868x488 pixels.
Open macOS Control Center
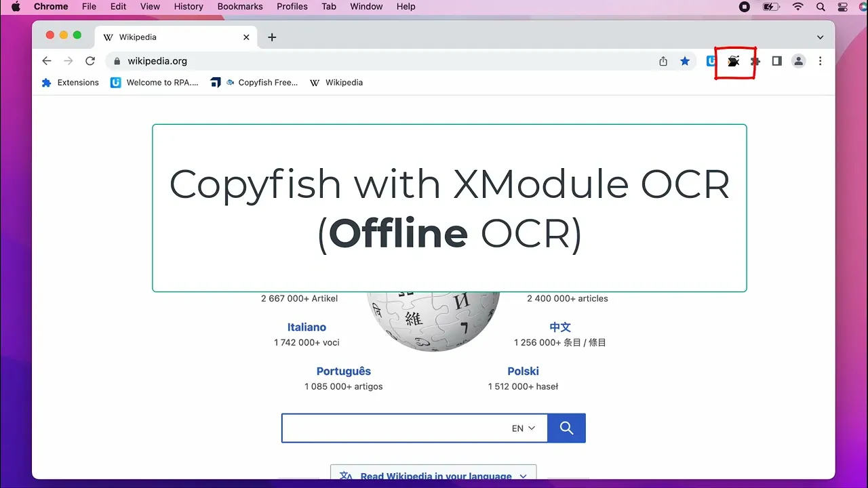point(843,7)
